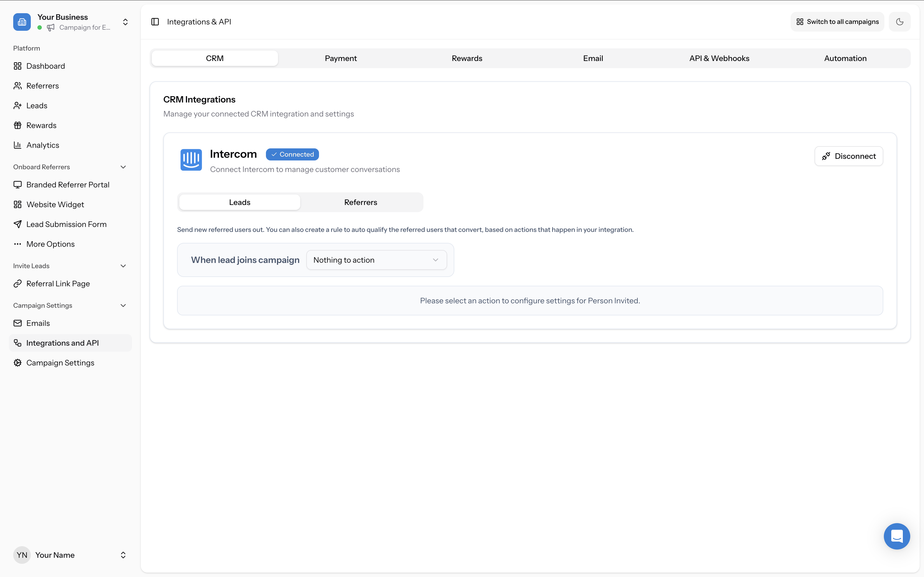Switch the segmented control to Referrers
This screenshot has width=924, height=577.
(361, 202)
